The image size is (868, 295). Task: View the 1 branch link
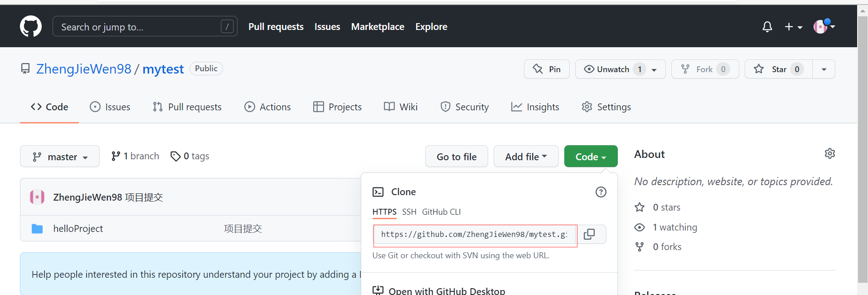click(135, 156)
